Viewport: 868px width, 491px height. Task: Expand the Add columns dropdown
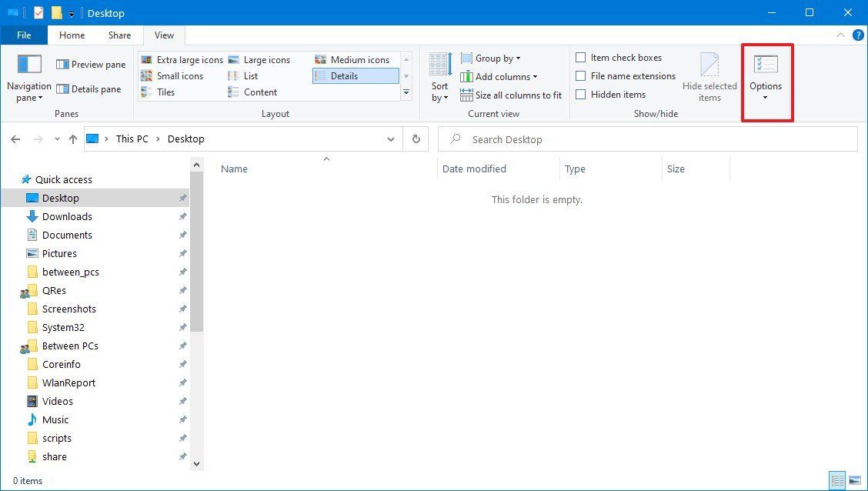point(502,76)
